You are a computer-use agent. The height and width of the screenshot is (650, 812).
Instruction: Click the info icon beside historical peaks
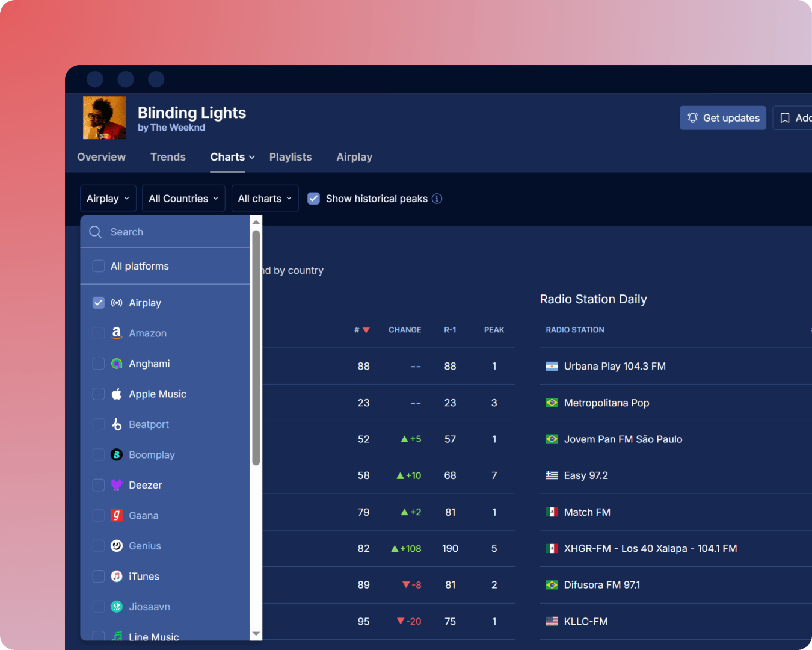click(437, 199)
